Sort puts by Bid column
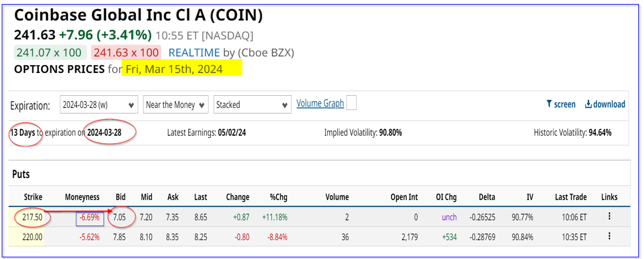This screenshot has width=644, height=259. 120,197
